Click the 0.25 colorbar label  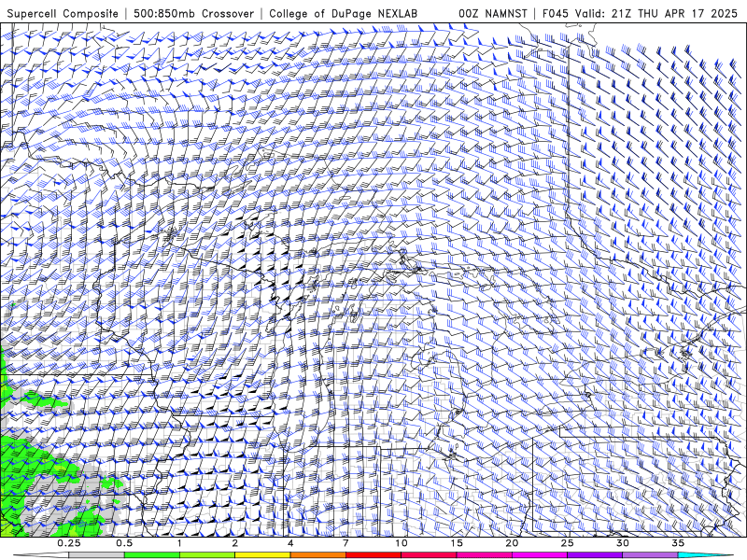69,543
